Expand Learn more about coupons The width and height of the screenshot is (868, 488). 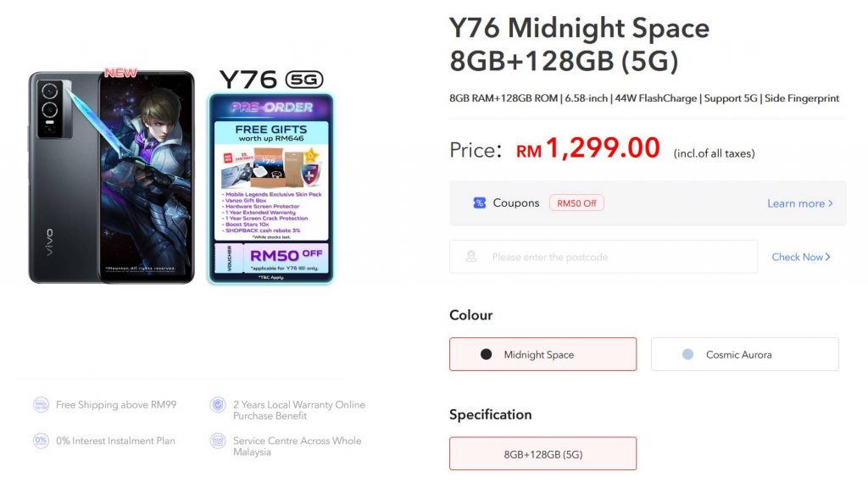(x=800, y=203)
